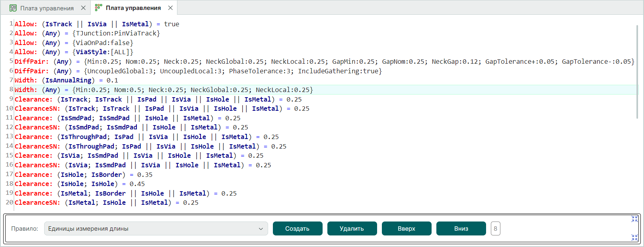The image size is (644, 247).
Task: Click the rules grid icon on active tab
Action: [x=98, y=8]
